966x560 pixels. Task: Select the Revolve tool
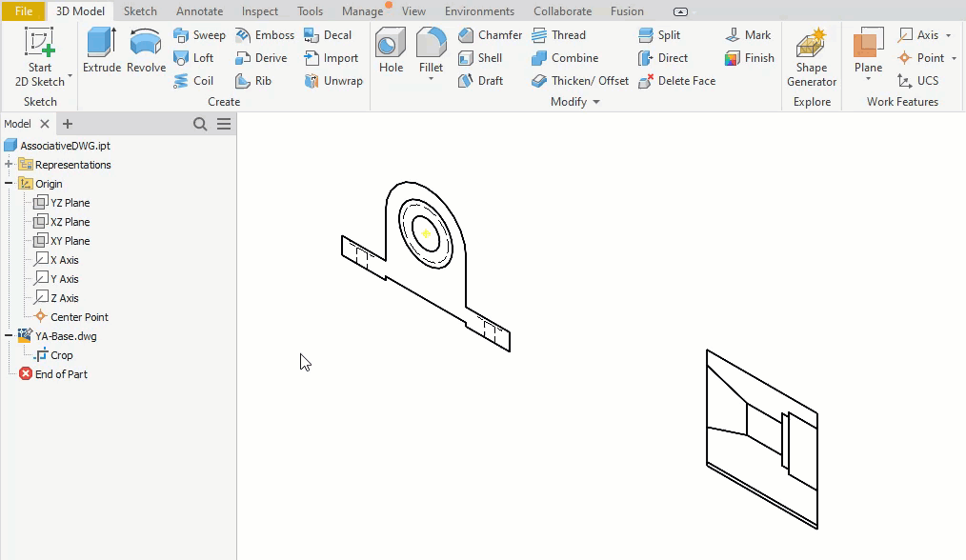146,50
